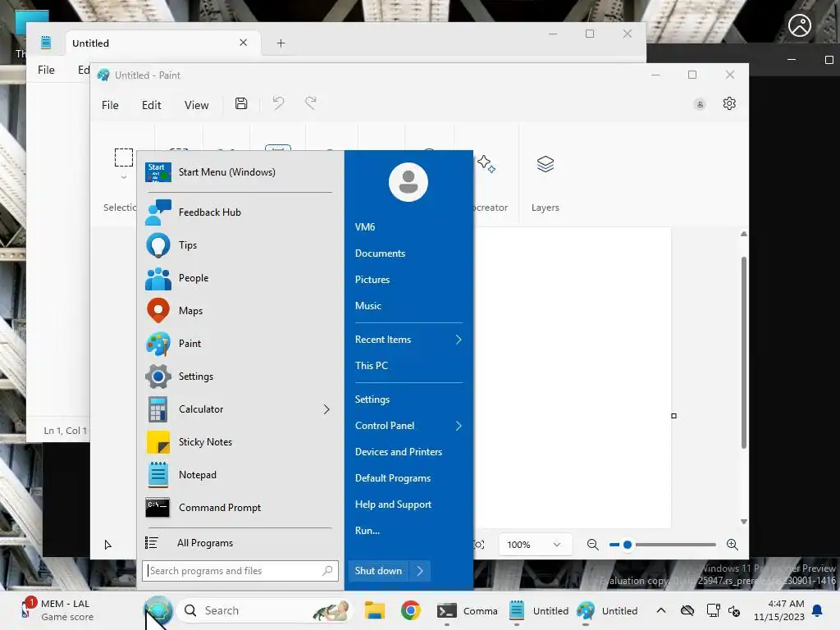Open the People app
The width and height of the screenshot is (840, 630).
pyautogui.click(x=240, y=278)
